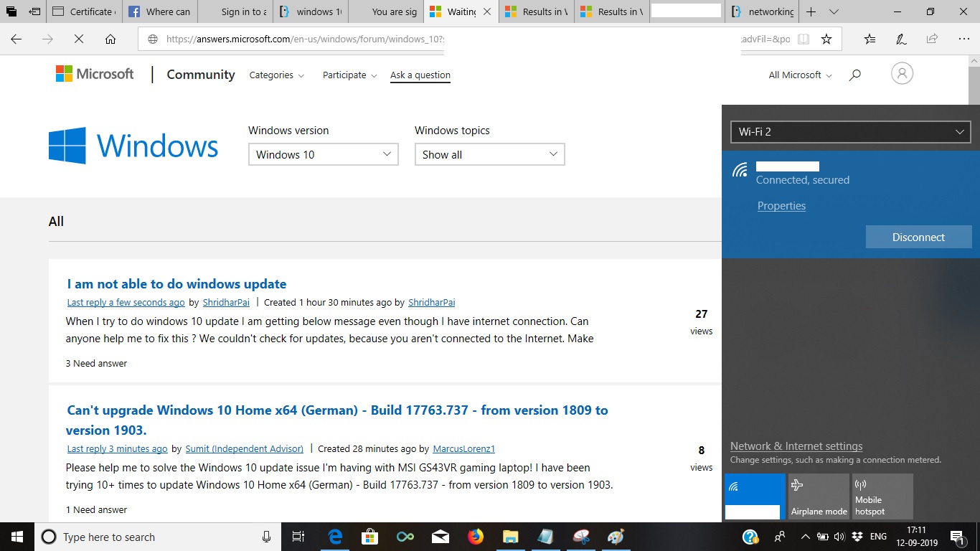Open 'I am not able to do windows update' thread

pos(176,284)
